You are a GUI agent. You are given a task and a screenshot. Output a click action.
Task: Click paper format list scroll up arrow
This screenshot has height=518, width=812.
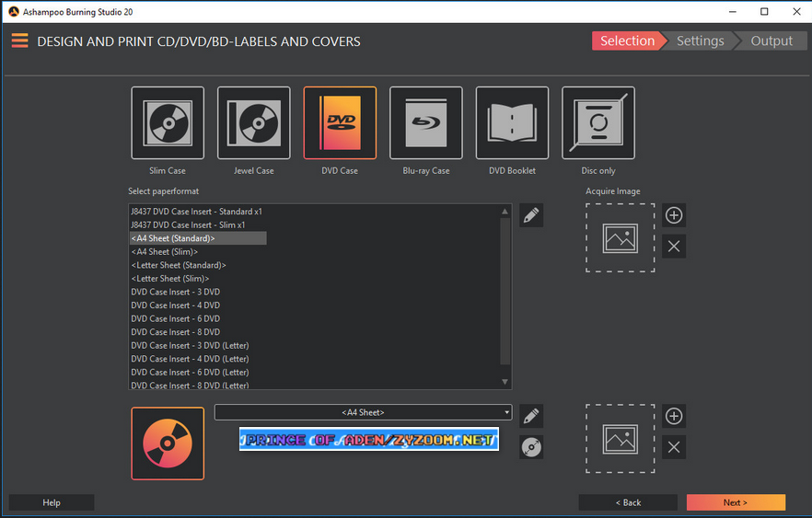tap(505, 212)
